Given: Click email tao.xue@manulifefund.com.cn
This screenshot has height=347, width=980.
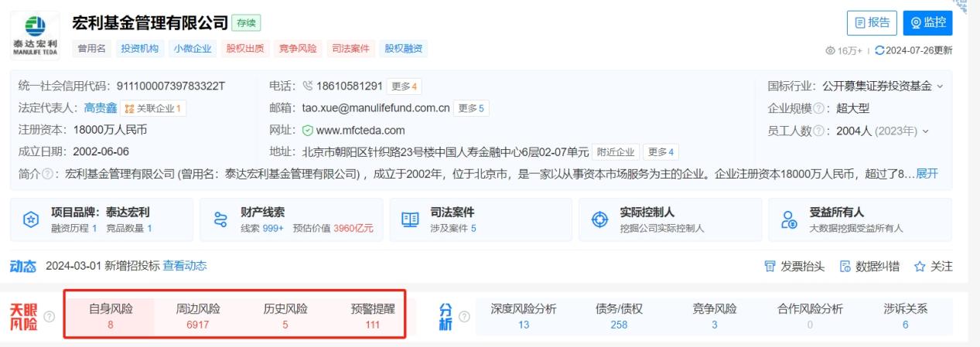Looking at the screenshot, I should 375,108.
